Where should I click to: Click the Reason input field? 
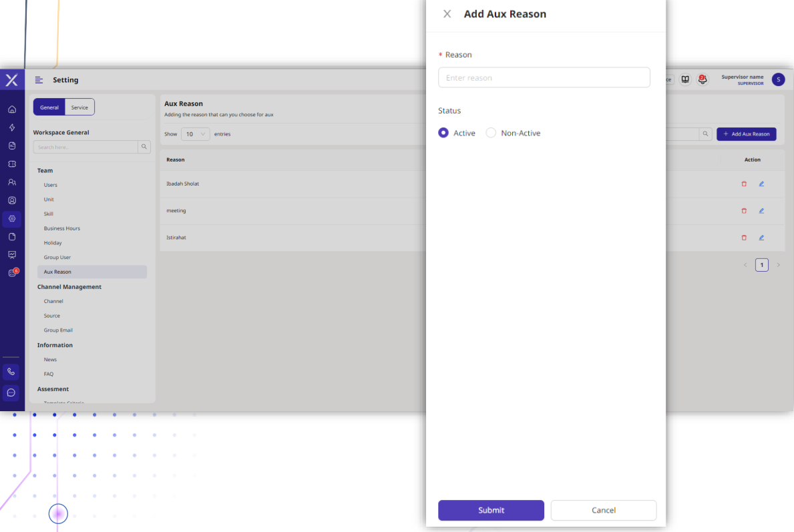[x=544, y=77]
